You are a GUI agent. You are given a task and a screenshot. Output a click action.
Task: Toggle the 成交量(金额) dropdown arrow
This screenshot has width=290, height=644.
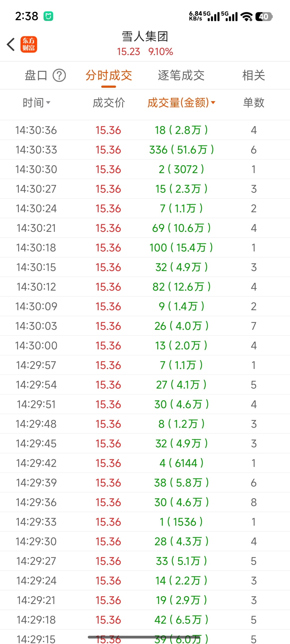213,103
